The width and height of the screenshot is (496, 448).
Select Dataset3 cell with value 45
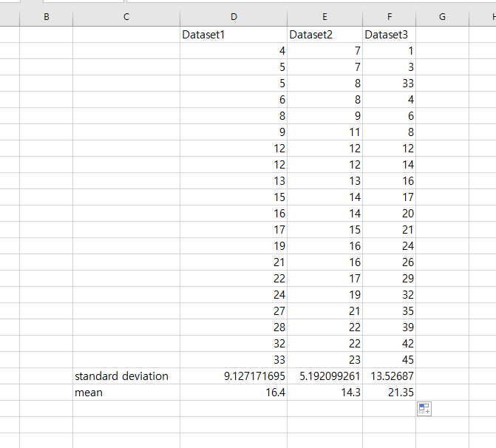pyautogui.click(x=389, y=360)
